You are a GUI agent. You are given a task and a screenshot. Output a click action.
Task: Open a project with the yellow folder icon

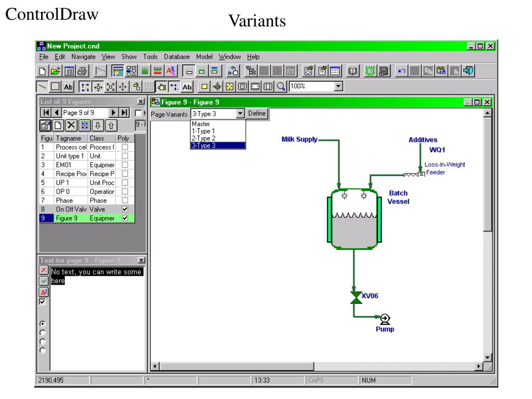(x=55, y=71)
